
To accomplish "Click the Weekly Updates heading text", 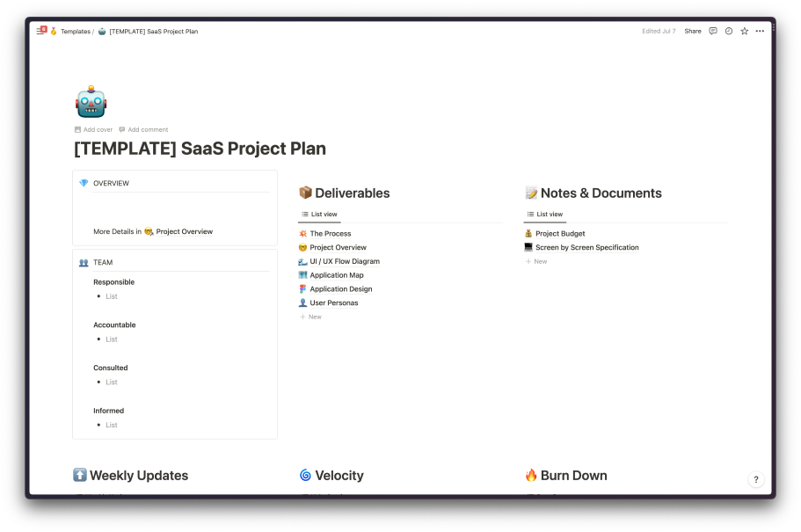I will (139, 475).
